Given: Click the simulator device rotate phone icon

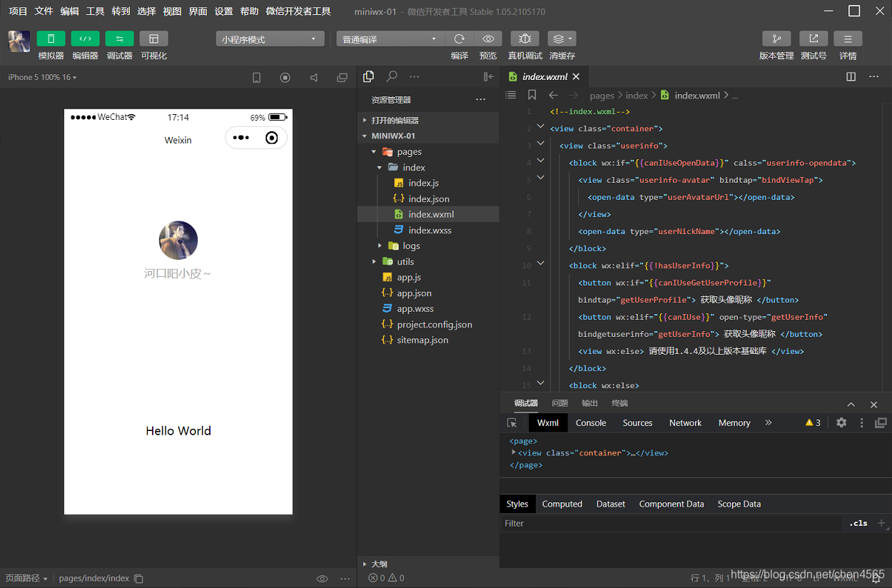Looking at the screenshot, I should 257,78.
